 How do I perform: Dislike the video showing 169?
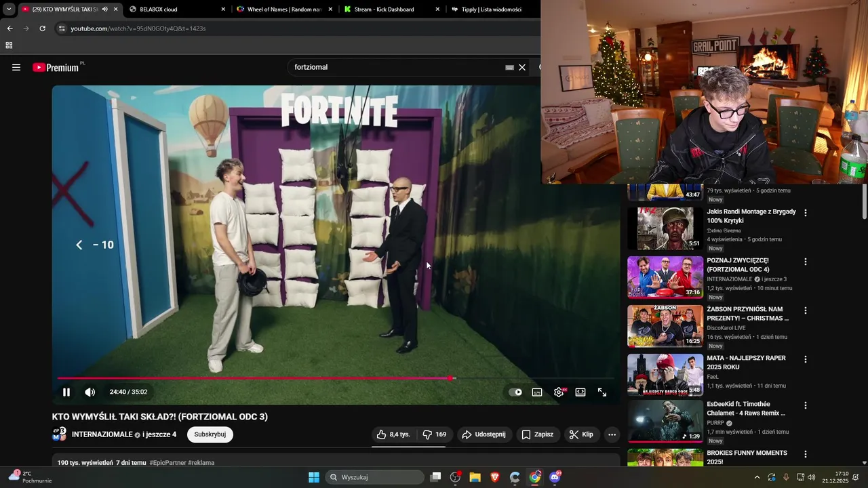(x=434, y=434)
